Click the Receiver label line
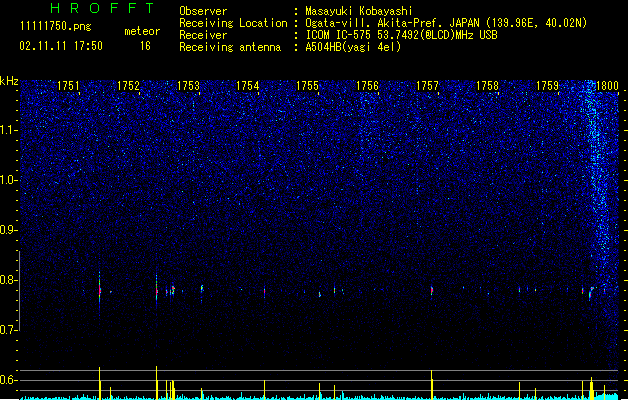629x400 pixels. point(203,35)
